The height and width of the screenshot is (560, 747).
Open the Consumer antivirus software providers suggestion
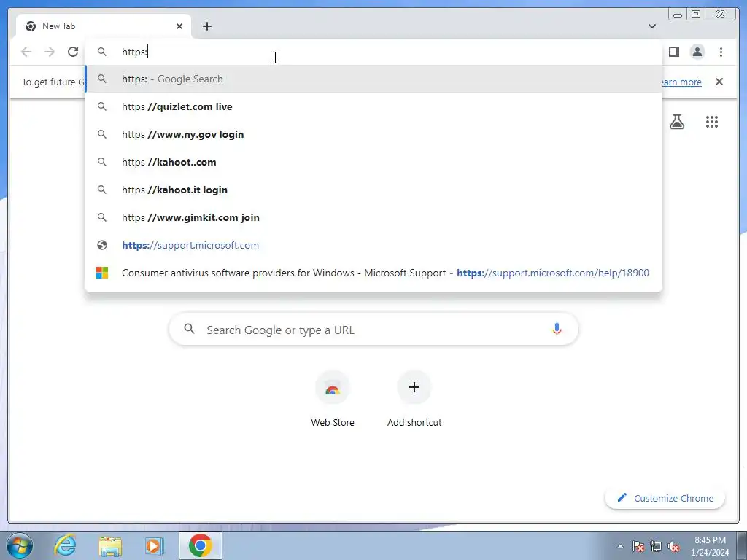coord(373,273)
